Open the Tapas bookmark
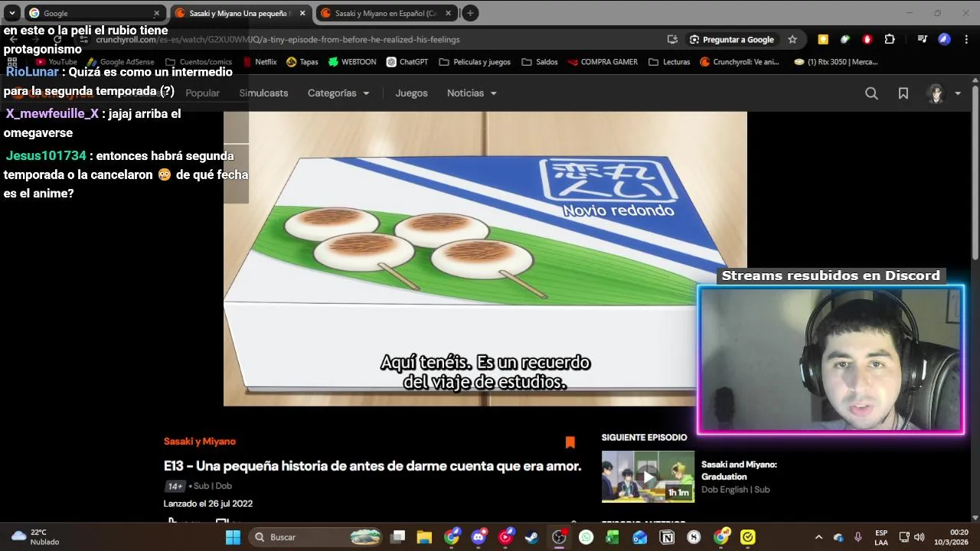Image resolution: width=980 pixels, height=551 pixels. click(302, 62)
